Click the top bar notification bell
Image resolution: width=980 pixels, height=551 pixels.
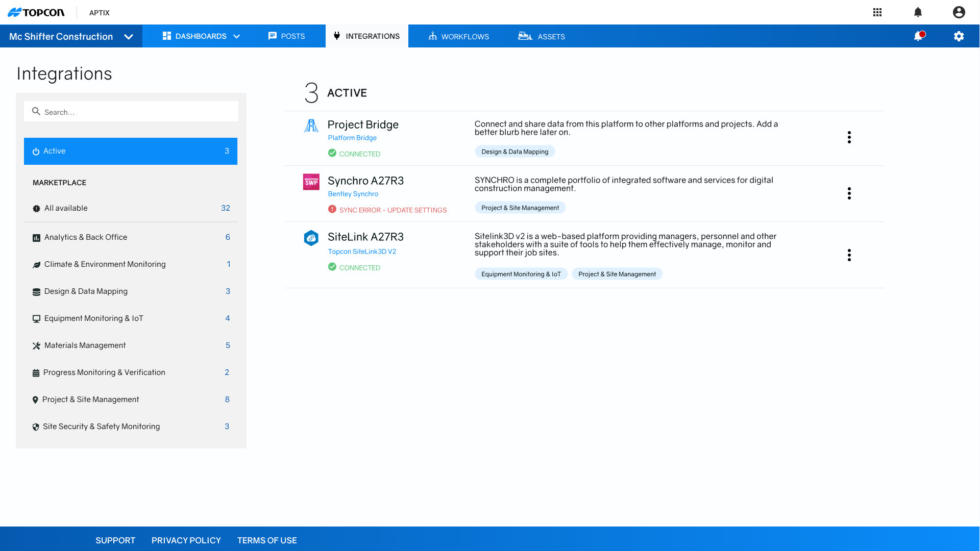(918, 12)
